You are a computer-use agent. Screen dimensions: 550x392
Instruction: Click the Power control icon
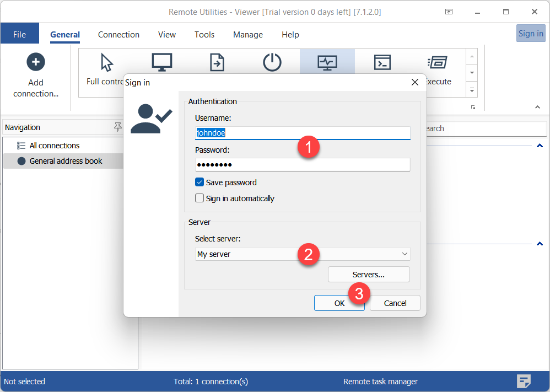tap(272, 62)
